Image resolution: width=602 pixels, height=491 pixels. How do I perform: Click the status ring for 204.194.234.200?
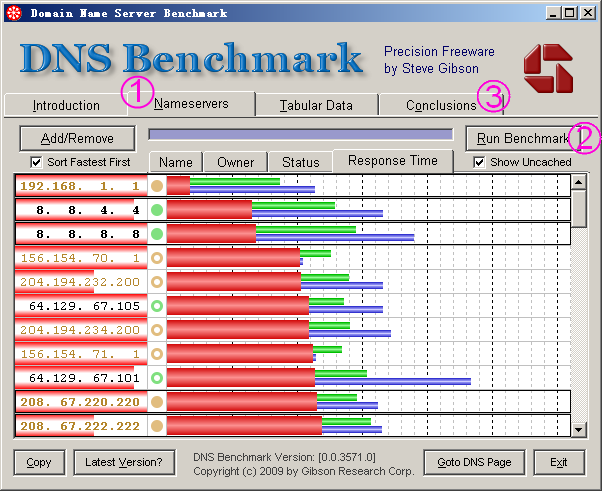(157, 330)
